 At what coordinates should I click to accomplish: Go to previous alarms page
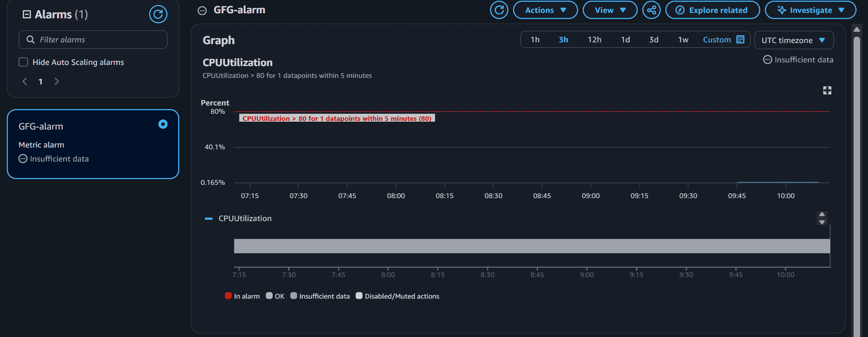click(25, 81)
